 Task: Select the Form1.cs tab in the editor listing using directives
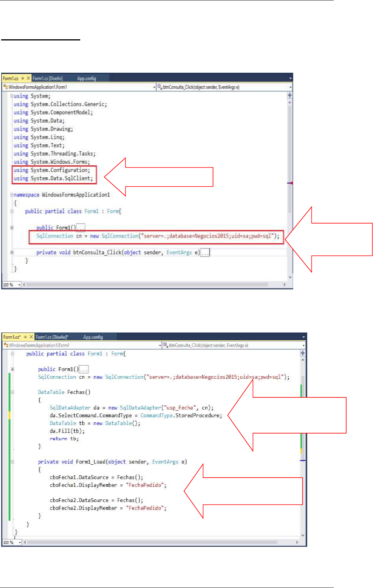11,78
